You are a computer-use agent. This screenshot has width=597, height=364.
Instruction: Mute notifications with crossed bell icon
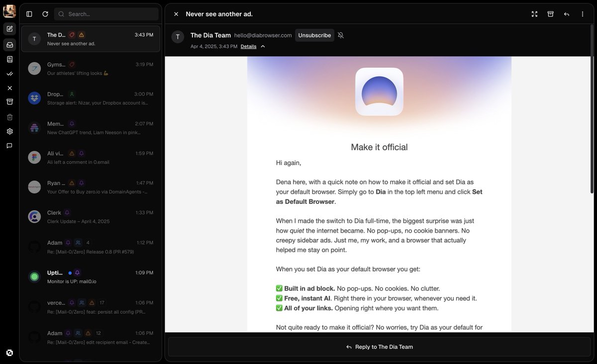click(x=341, y=35)
